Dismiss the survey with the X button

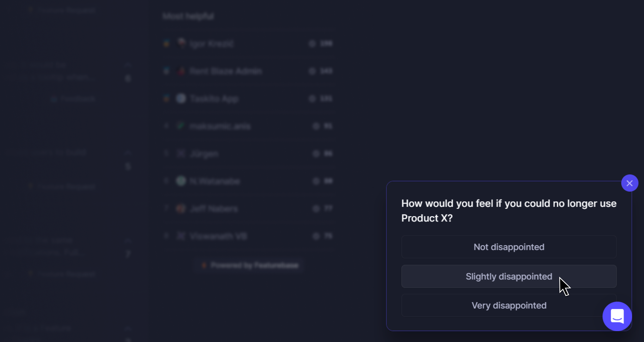(x=630, y=183)
